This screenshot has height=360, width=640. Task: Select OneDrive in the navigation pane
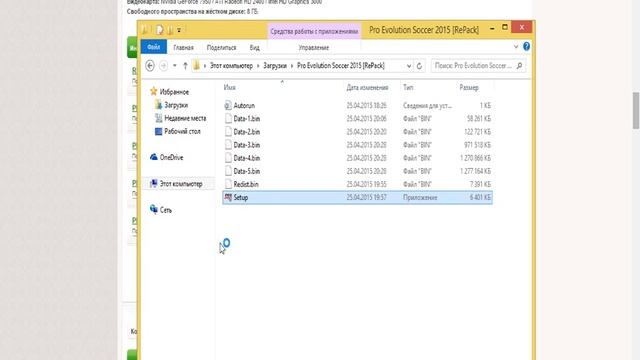pos(171,157)
